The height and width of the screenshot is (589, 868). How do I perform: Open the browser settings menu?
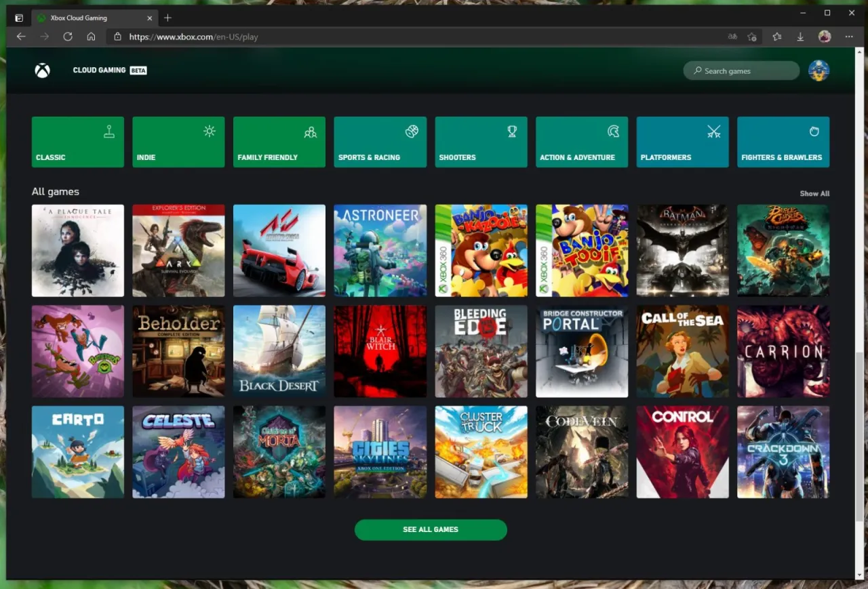click(849, 37)
